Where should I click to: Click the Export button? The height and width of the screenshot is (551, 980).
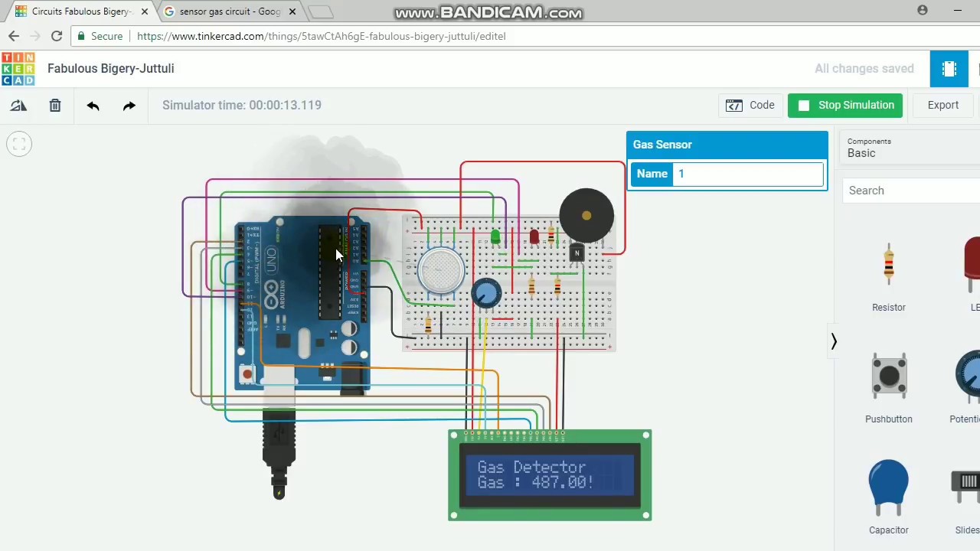(943, 106)
